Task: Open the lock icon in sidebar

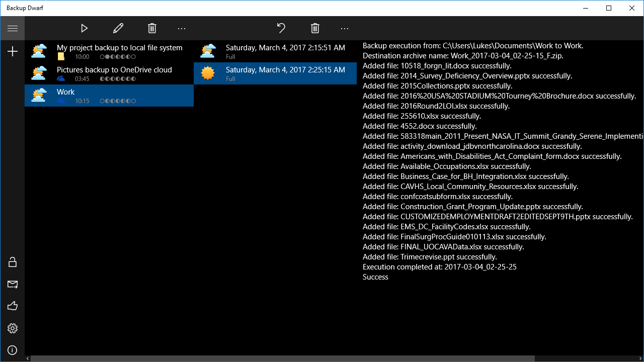Action: point(12,262)
